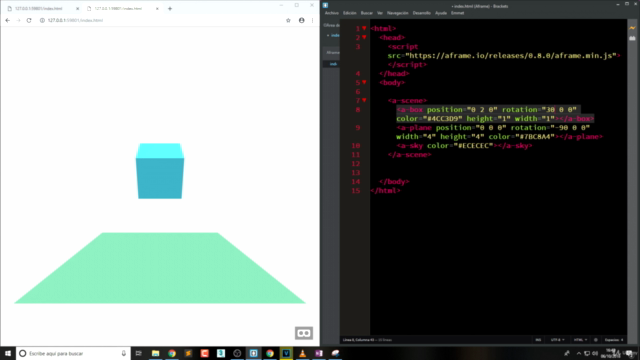Image resolution: width=640 pixels, height=360 pixels.
Task: Click the taskbar microphone voice search icon
Action: click(124, 353)
